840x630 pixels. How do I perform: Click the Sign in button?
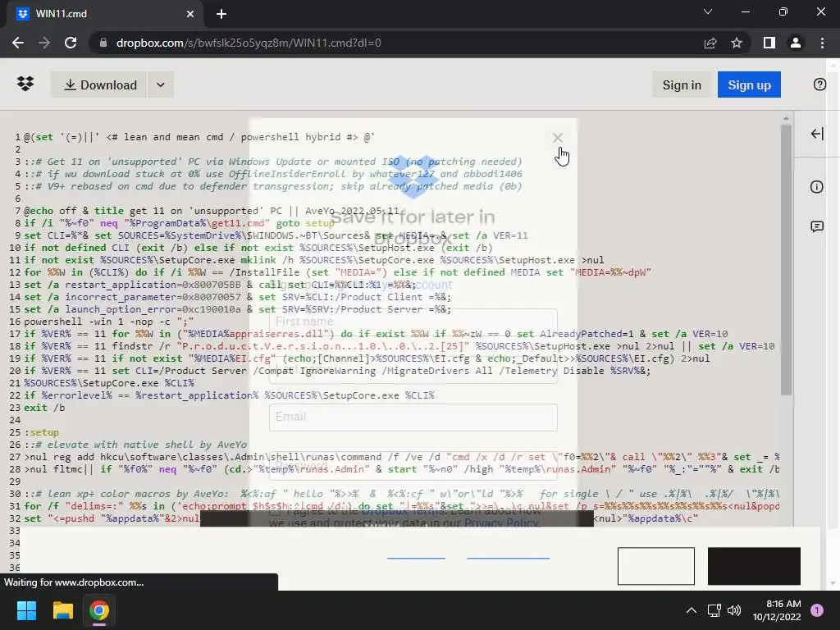click(x=682, y=84)
